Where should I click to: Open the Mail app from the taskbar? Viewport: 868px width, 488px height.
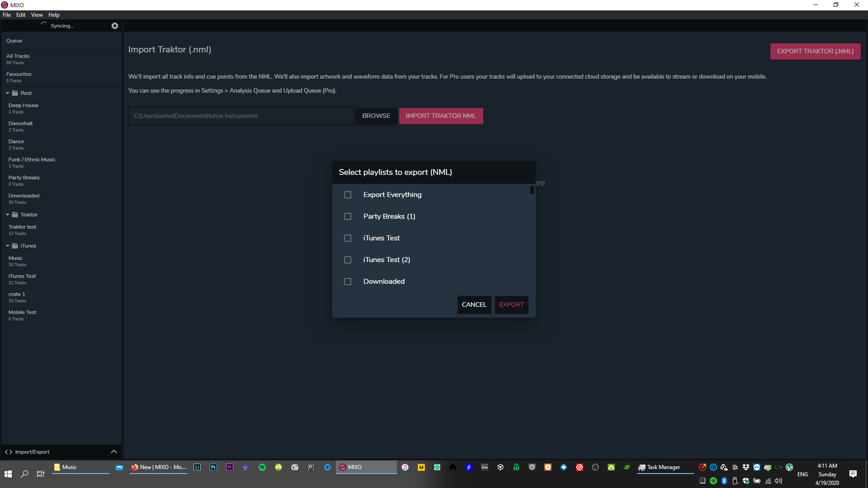pos(119,467)
